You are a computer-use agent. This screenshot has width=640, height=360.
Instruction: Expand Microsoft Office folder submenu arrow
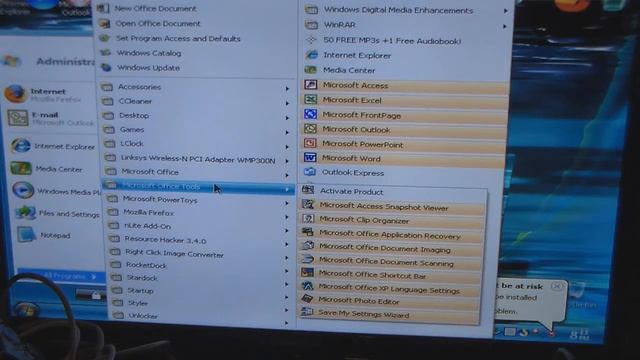coord(287,175)
